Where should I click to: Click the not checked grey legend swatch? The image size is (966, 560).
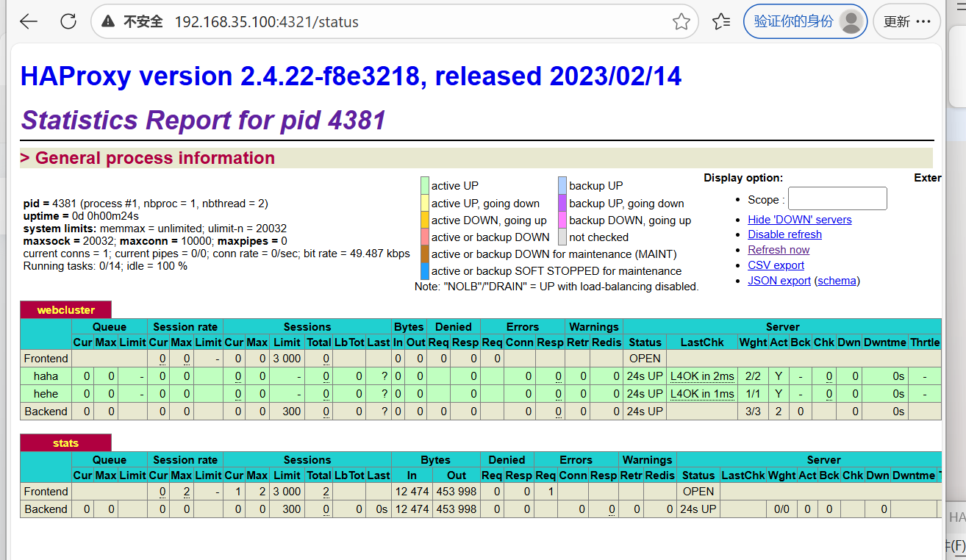click(562, 237)
